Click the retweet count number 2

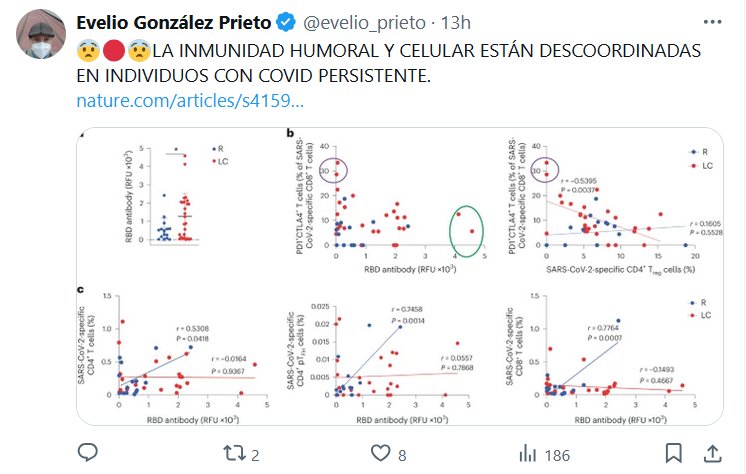click(x=257, y=455)
